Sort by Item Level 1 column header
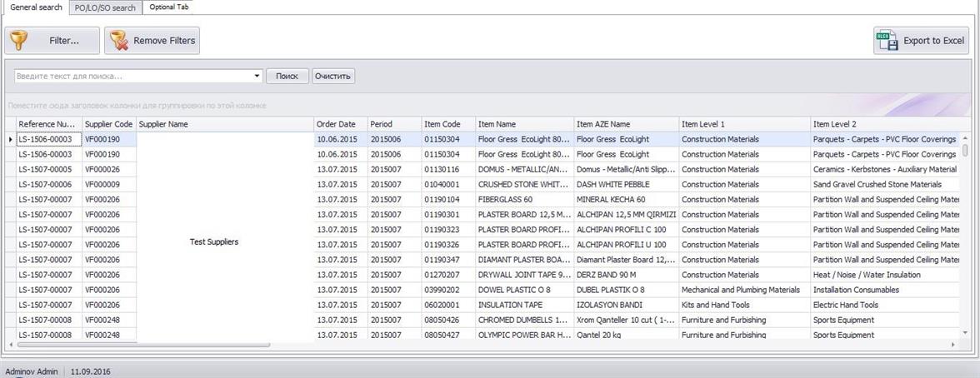Screen dimensions: 980x378 pyautogui.click(x=744, y=124)
